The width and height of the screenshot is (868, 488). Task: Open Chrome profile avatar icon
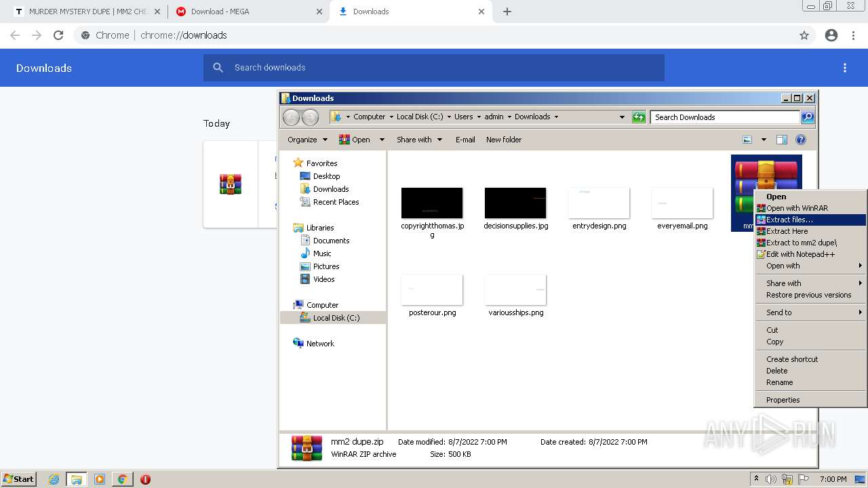[x=831, y=35]
